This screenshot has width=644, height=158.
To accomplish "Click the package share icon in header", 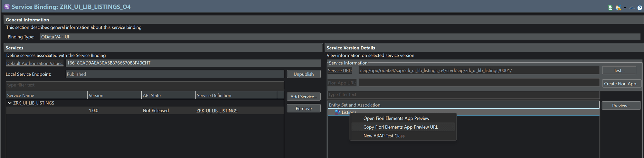I will coord(618,8).
